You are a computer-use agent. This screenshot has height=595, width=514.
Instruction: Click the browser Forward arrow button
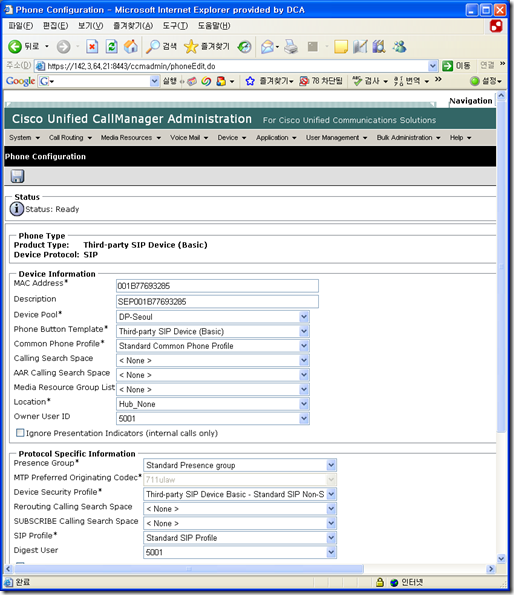63,47
